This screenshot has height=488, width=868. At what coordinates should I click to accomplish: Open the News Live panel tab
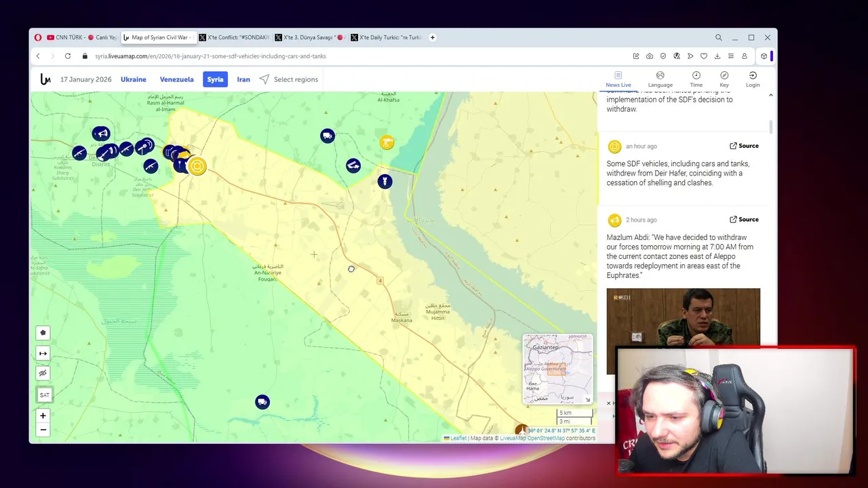tap(618, 79)
